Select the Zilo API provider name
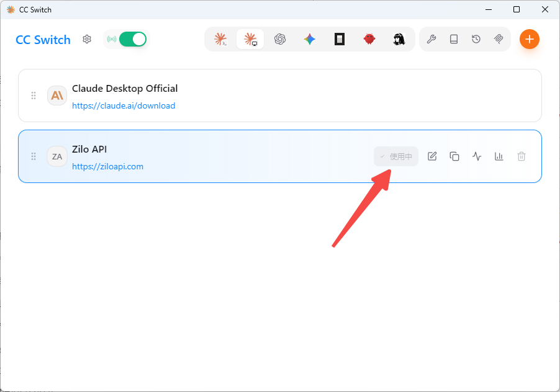 coord(89,149)
